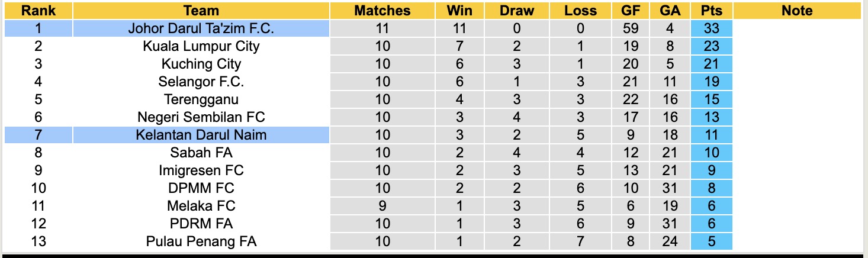Select the Win column header
This screenshot has height=258, width=868.
pyautogui.click(x=459, y=11)
